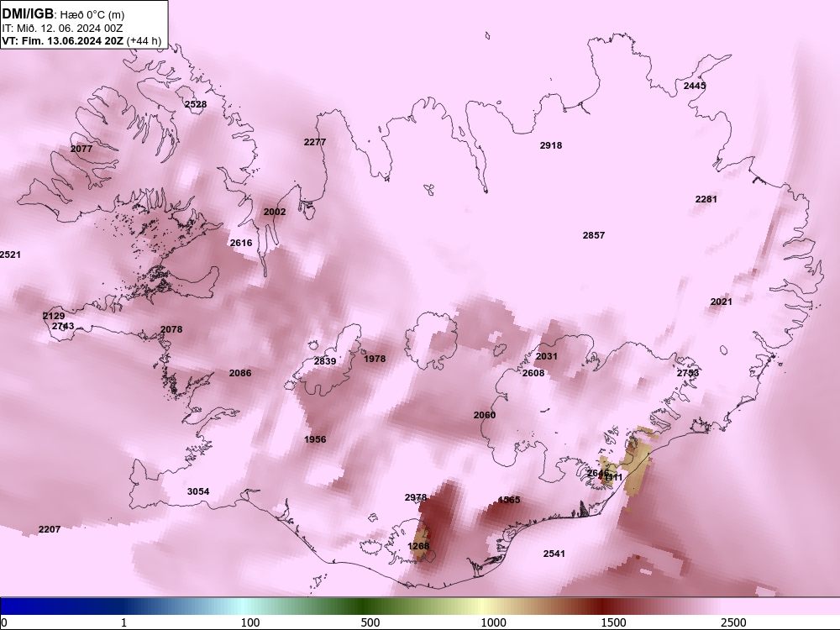Click the 2608 height value

pos(533,373)
